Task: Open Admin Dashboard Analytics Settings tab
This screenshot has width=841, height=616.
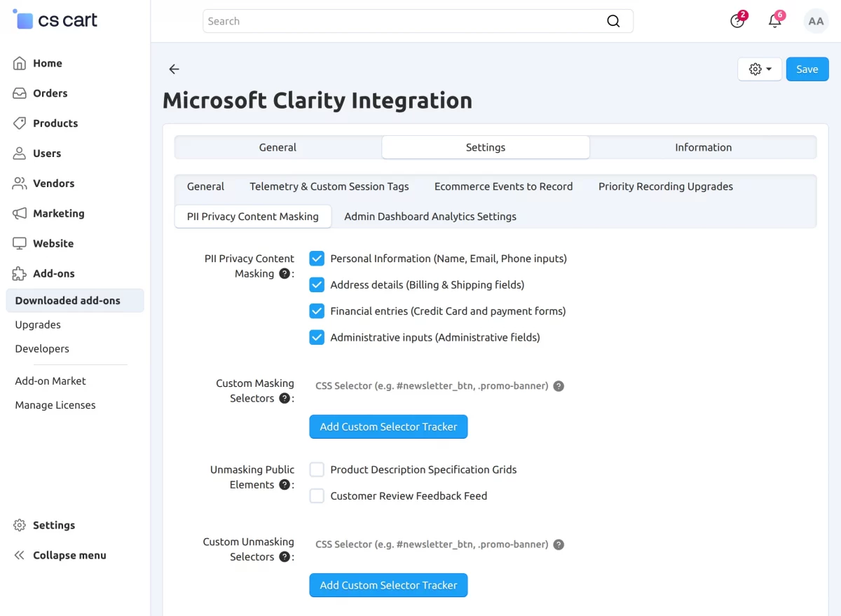Action: pyautogui.click(x=430, y=217)
